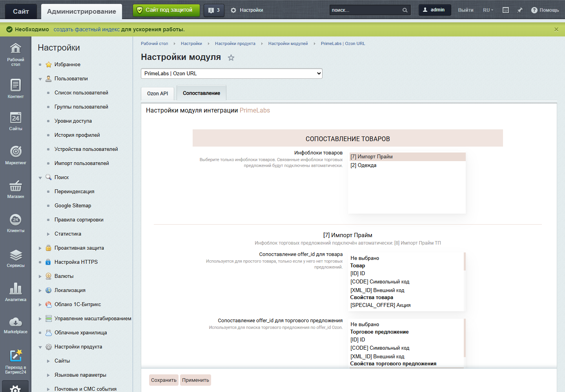Viewport: 565px width, 392px height.
Task: Collapse the Пользователи tree section
Action: (x=40, y=79)
